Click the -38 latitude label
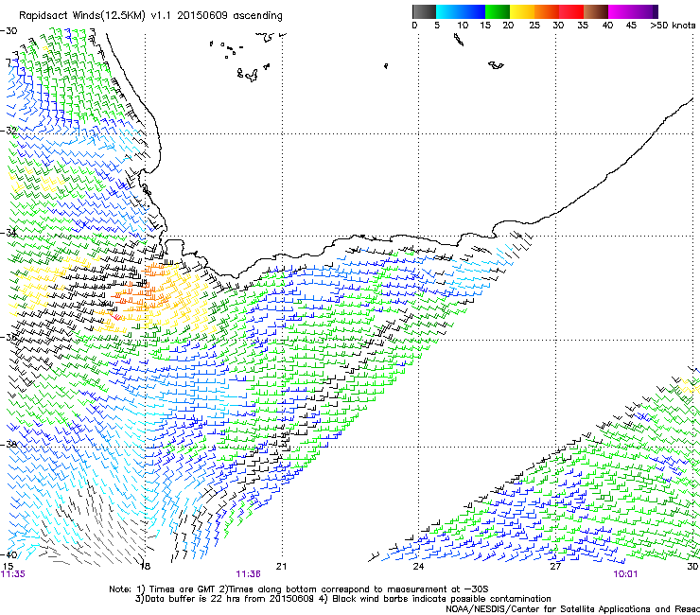This screenshot has width=700, height=615. (x=9, y=445)
